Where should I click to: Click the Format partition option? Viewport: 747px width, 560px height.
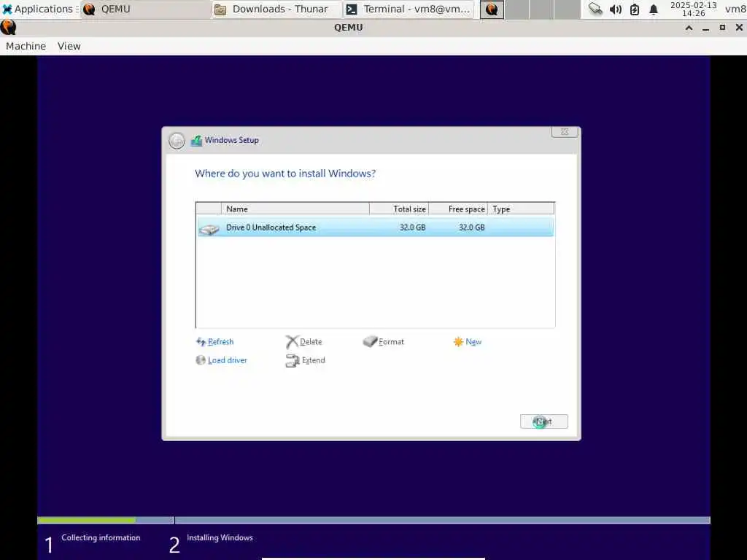click(x=391, y=342)
